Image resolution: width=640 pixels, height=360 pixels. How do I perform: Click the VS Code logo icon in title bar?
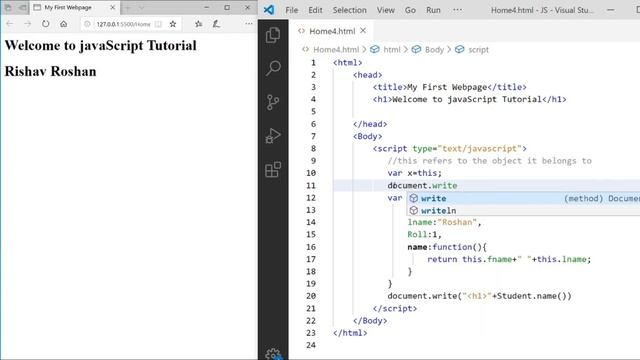coord(269,10)
